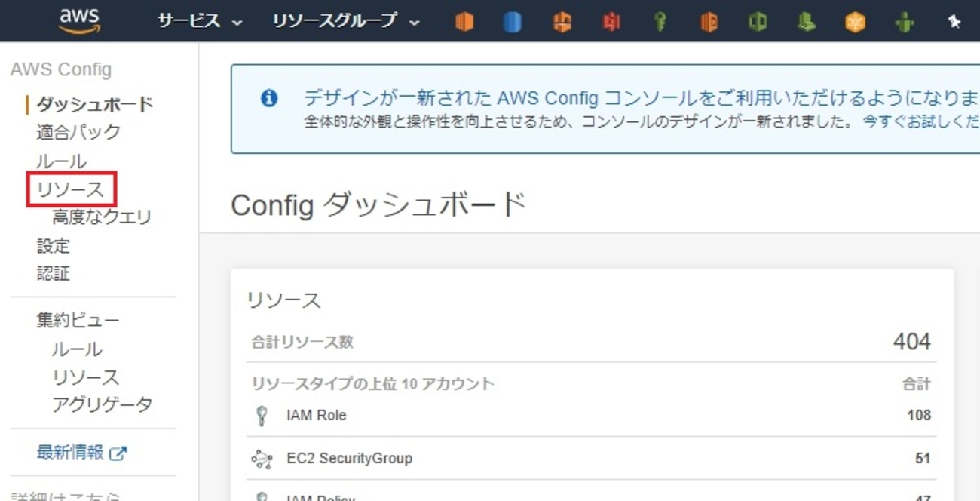The image size is (980, 501).
Task: Click the blue info icon in banner
Action: click(x=269, y=98)
